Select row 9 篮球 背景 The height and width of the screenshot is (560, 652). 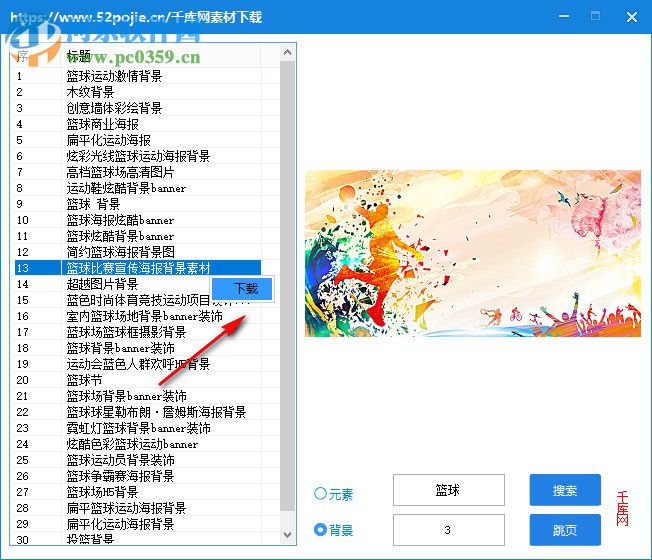click(x=138, y=204)
